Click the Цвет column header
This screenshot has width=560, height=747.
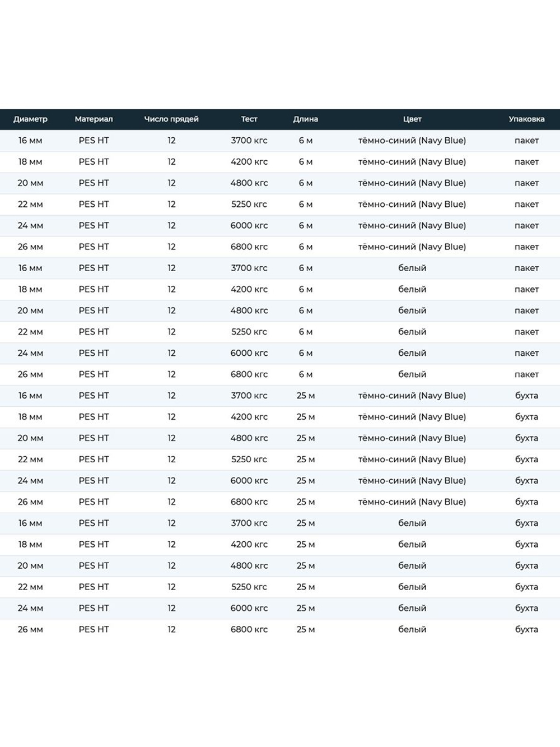(412, 119)
